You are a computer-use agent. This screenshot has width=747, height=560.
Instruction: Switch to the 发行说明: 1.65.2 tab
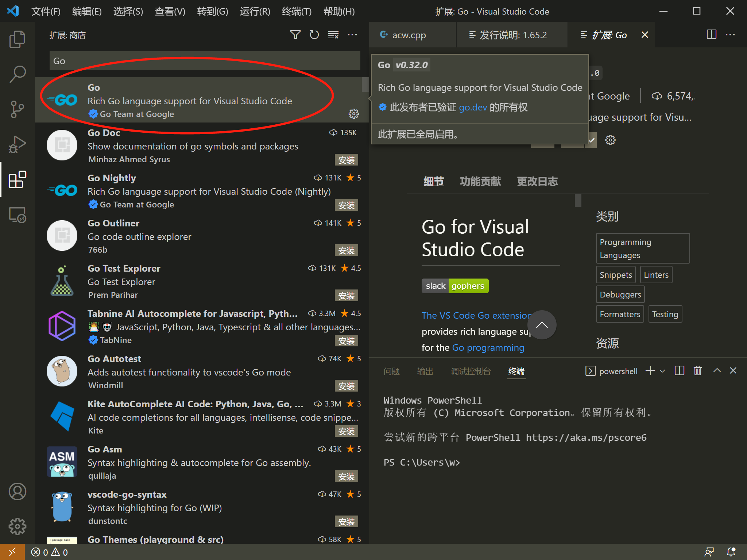pos(512,35)
